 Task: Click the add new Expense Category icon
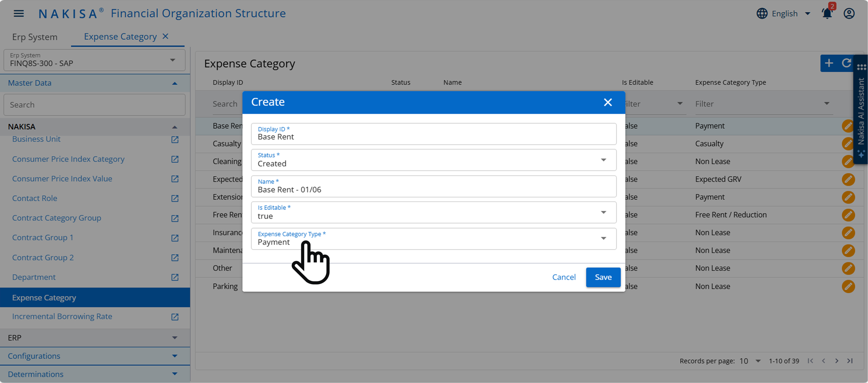coord(829,63)
